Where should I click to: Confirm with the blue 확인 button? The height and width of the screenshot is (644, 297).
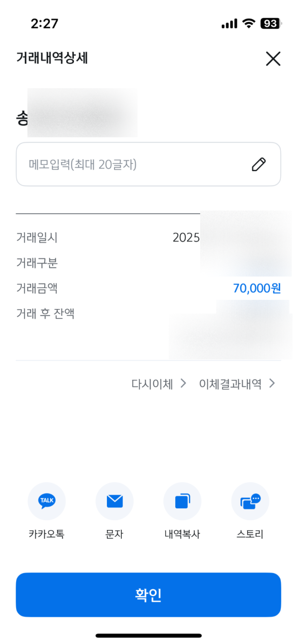click(x=148, y=595)
